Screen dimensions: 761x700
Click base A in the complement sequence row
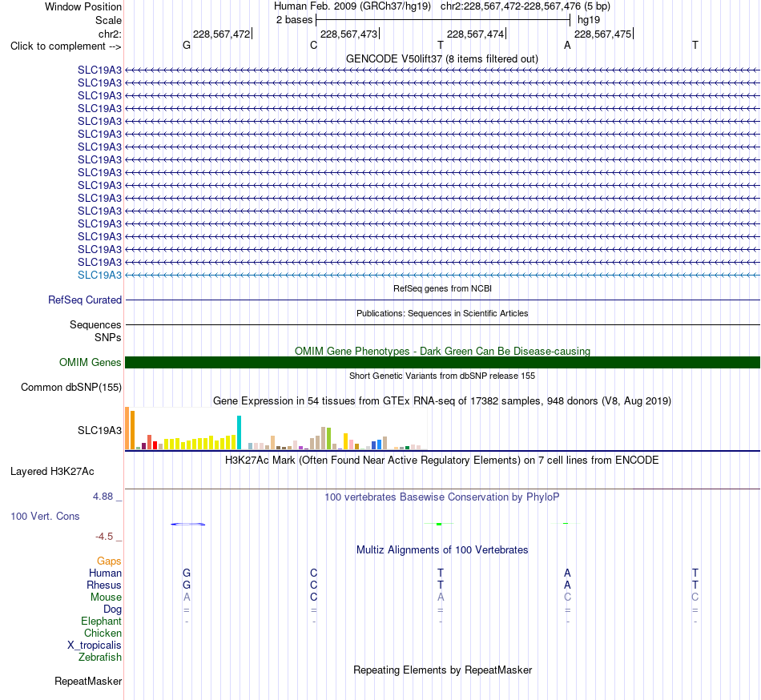tap(567, 45)
